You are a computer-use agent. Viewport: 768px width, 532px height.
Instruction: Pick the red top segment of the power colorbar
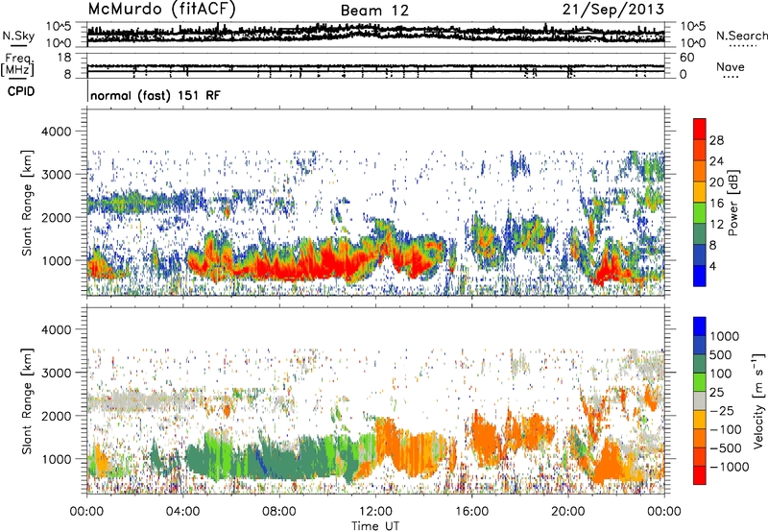pos(700,129)
